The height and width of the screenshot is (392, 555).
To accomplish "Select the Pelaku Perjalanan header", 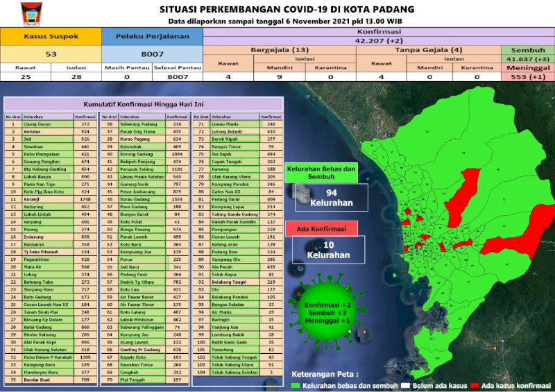I will pyautogui.click(x=152, y=37).
